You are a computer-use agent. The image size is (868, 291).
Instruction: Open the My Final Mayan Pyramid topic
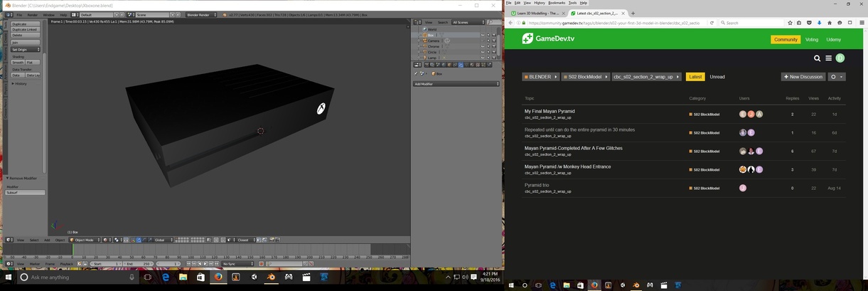[x=550, y=111]
